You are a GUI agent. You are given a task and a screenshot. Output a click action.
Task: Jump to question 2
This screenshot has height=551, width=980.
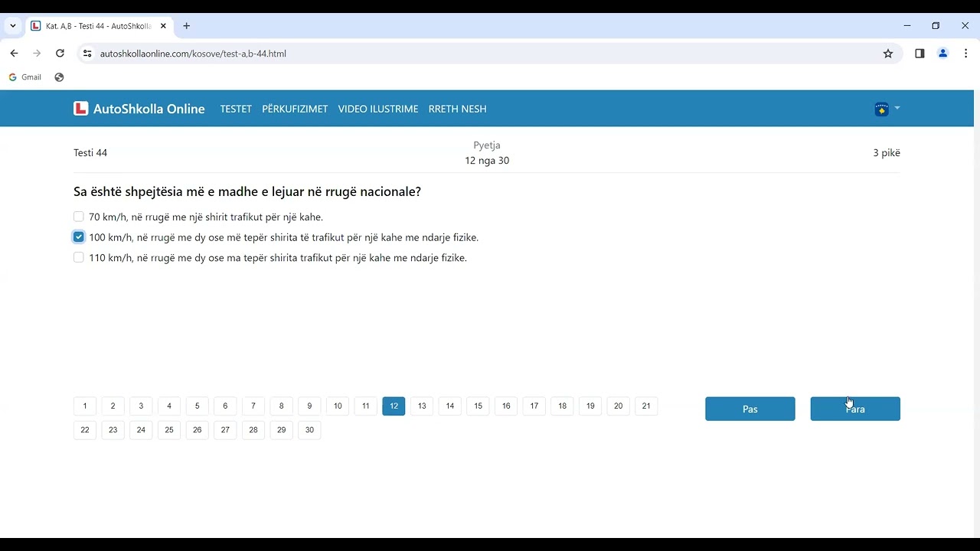pyautogui.click(x=113, y=406)
